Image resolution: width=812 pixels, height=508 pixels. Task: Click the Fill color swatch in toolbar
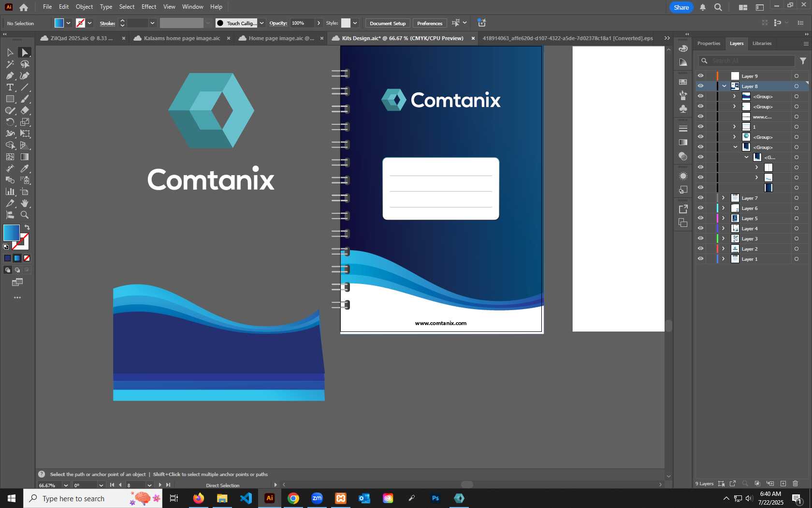tap(11, 233)
